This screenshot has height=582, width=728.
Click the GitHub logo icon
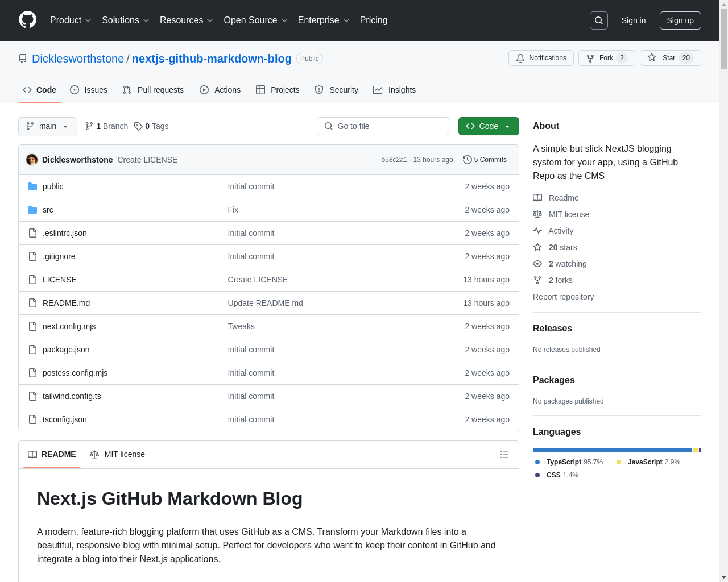point(27,20)
